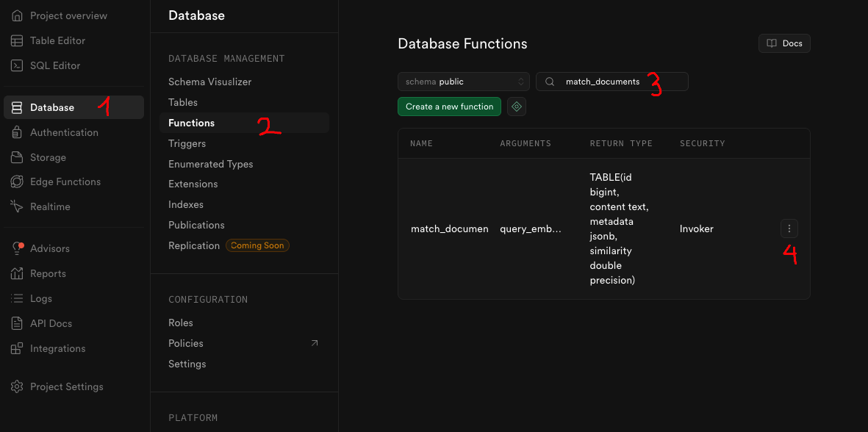
Task: Open Extensions in database menu
Action: click(193, 184)
